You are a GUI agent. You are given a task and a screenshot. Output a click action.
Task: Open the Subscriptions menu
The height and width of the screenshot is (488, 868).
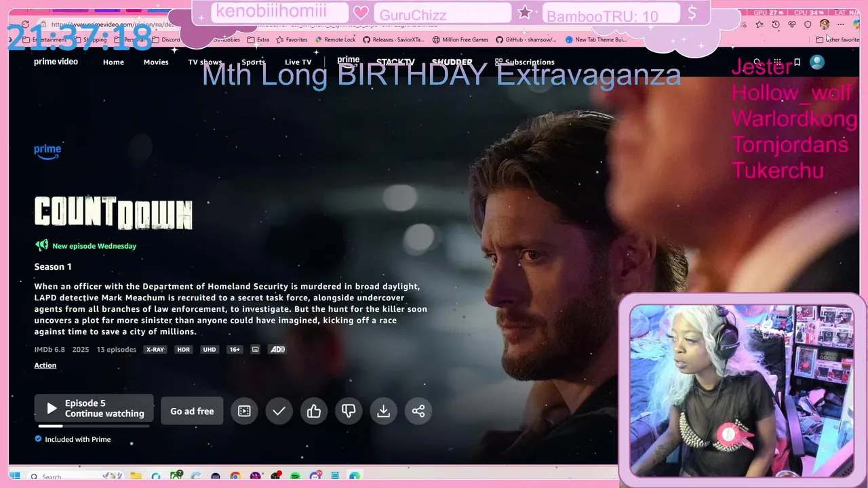[525, 62]
